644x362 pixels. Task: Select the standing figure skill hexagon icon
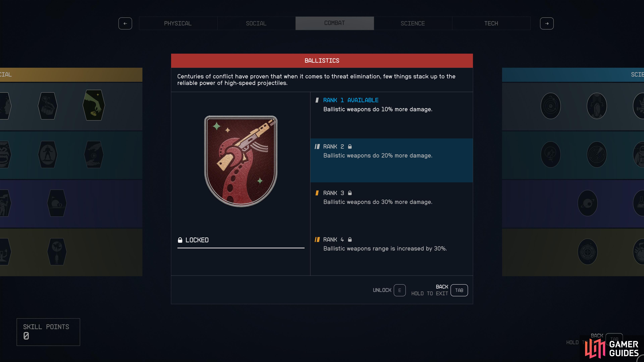(47, 154)
